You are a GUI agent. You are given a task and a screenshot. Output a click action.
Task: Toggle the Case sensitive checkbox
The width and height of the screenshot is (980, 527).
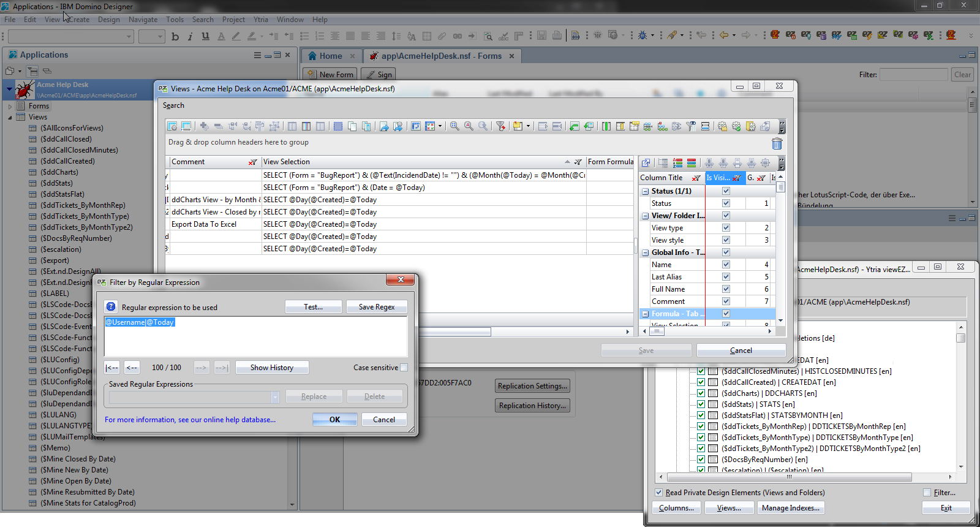point(404,368)
